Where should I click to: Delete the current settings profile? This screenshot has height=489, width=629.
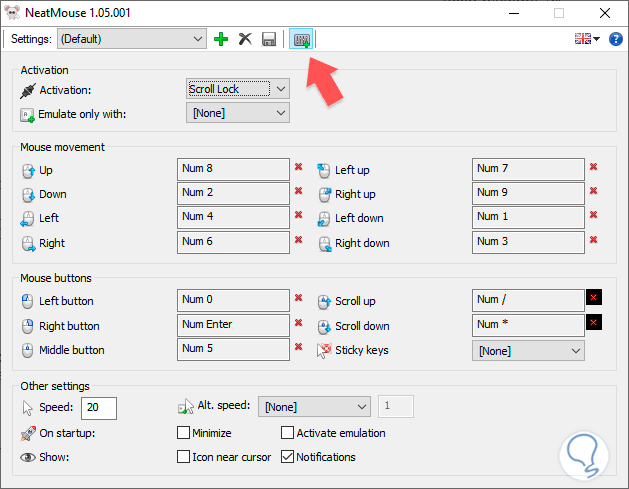click(245, 39)
